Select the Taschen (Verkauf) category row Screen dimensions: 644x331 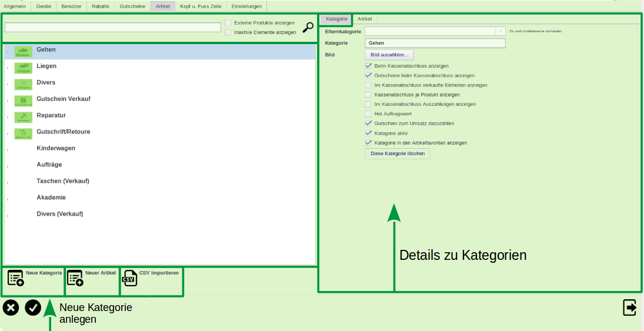[x=63, y=181]
